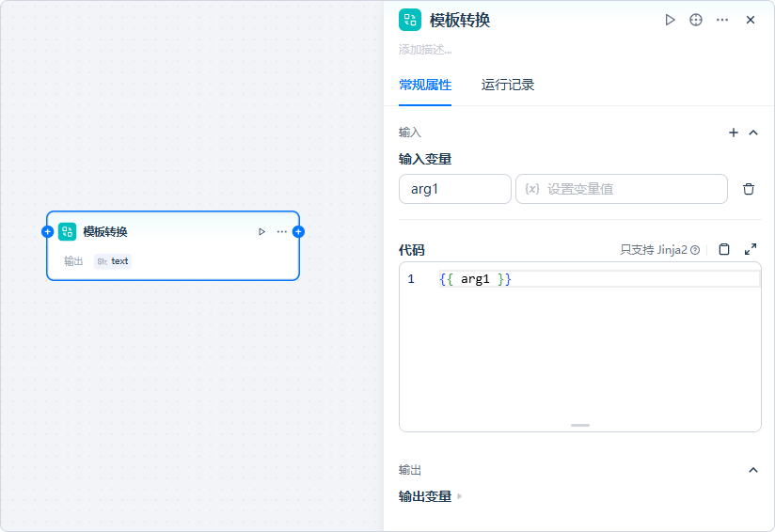This screenshot has width=775, height=532.
Task: Copy the template code to clipboard
Action: [x=724, y=250]
